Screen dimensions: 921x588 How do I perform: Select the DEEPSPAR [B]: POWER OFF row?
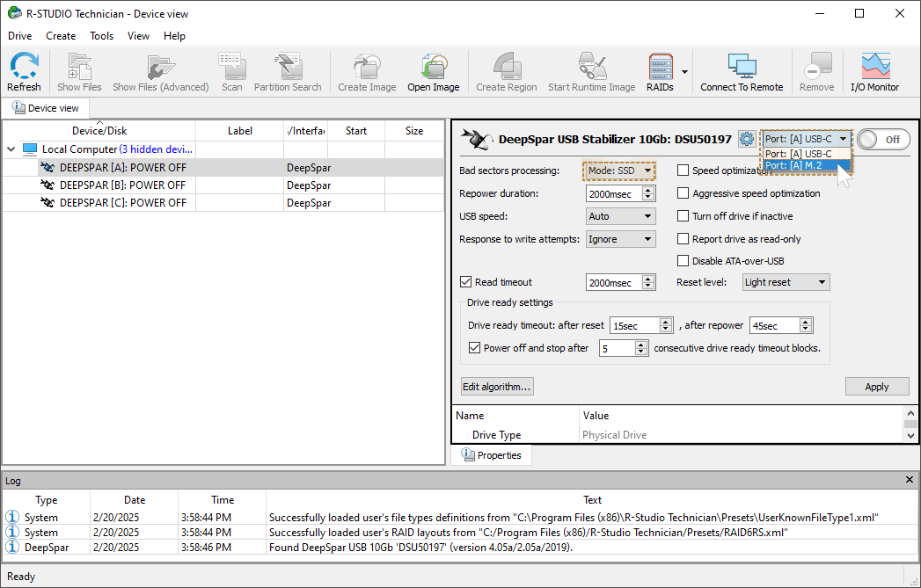(223, 185)
